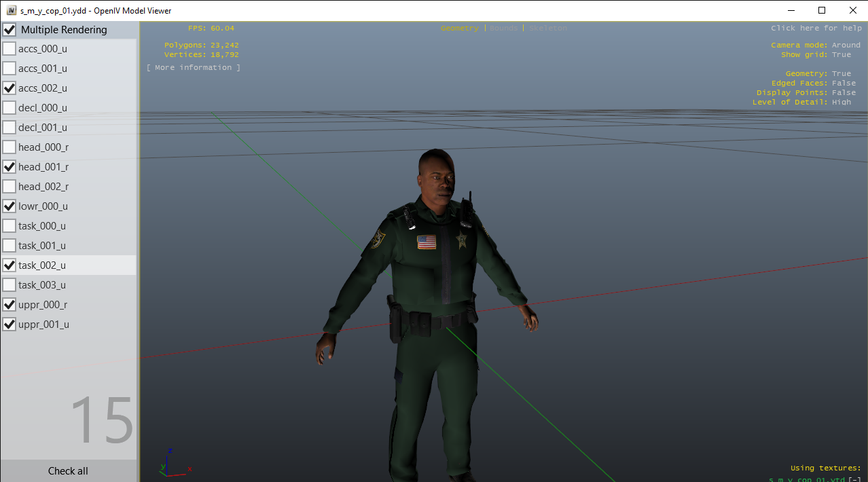The image size is (868, 482).
Task: Change the Level of Detail value
Action: click(841, 103)
